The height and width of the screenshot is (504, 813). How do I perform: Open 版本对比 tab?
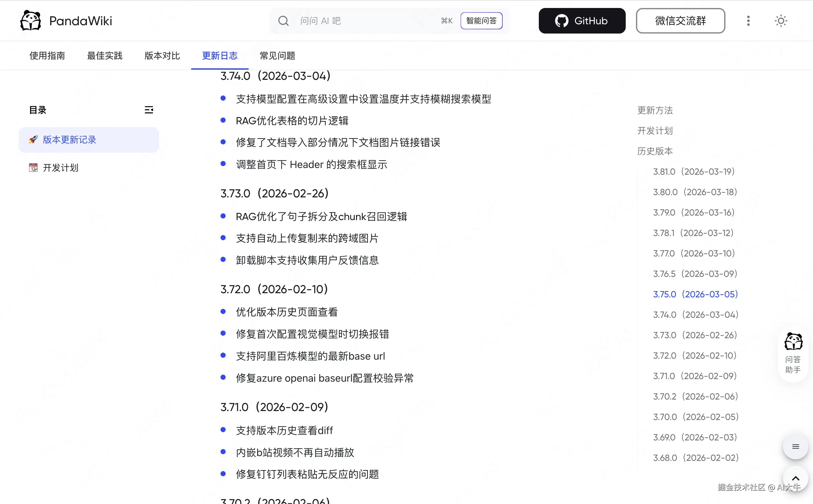click(x=162, y=56)
